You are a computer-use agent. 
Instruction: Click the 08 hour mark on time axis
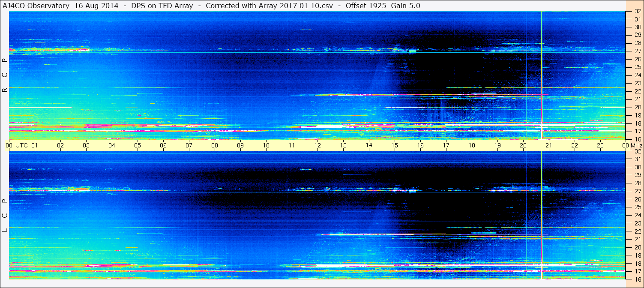pos(215,145)
